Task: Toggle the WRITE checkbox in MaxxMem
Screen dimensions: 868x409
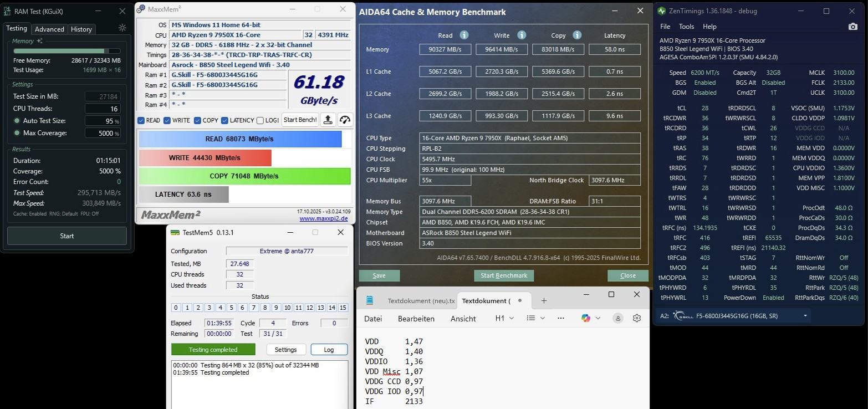Action: point(167,120)
